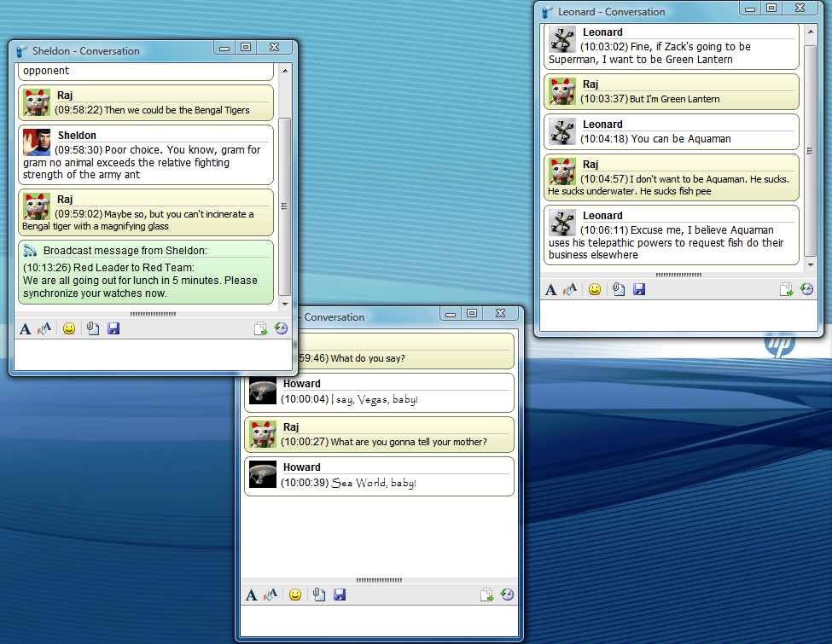
Task: Click the message input box in Howard's conversation
Action: (x=379, y=618)
